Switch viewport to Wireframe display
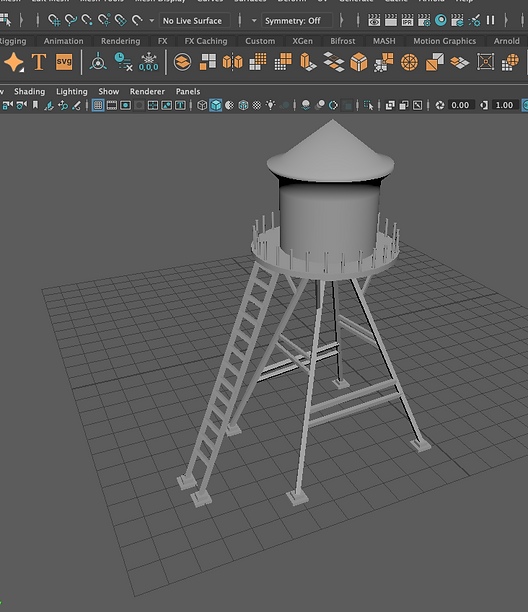Viewport: 528px width, 612px height. (x=202, y=105)
